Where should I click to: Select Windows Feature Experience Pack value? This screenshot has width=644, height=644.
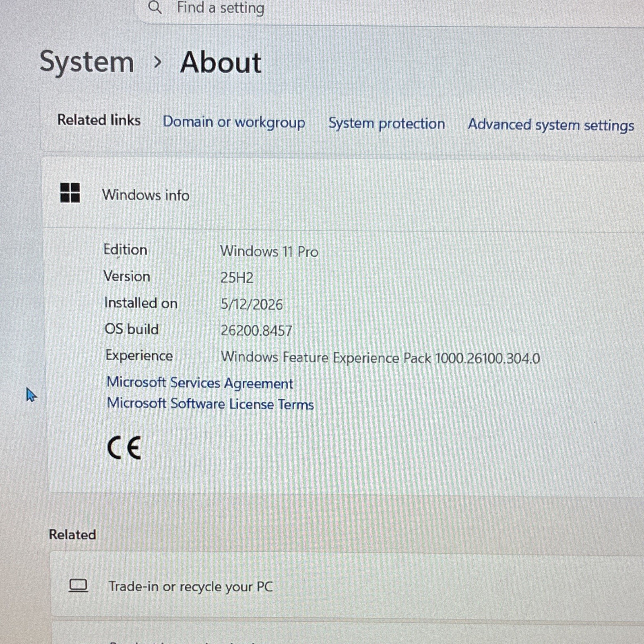(380, 358)
